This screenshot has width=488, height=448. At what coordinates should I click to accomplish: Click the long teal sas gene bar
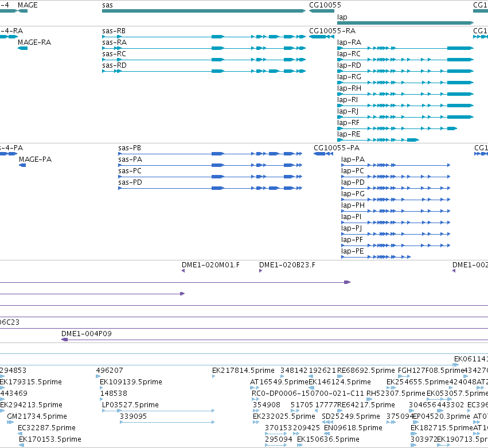204,11
